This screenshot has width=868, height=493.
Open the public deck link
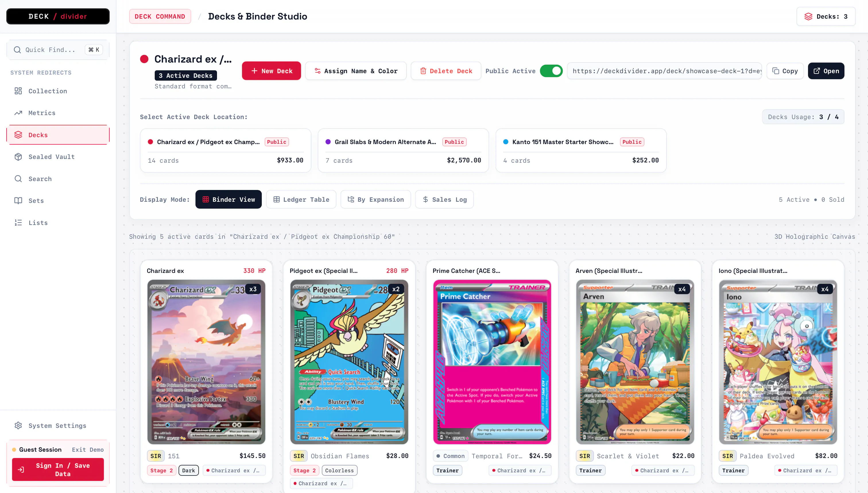click(x=826, y=71)
